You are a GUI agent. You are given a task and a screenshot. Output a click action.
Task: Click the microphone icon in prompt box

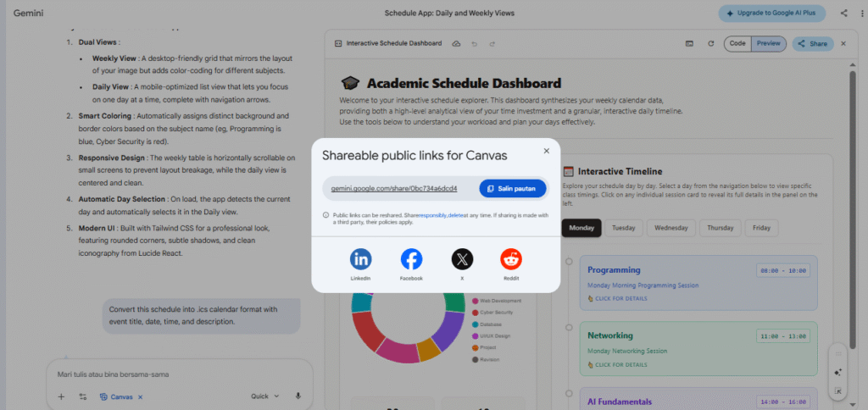coord(298,396)
